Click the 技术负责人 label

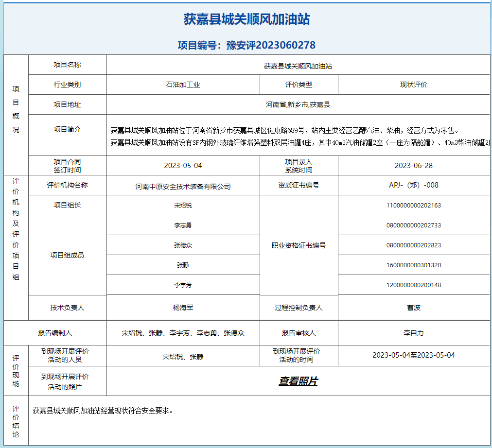click(x=67, y=308)
